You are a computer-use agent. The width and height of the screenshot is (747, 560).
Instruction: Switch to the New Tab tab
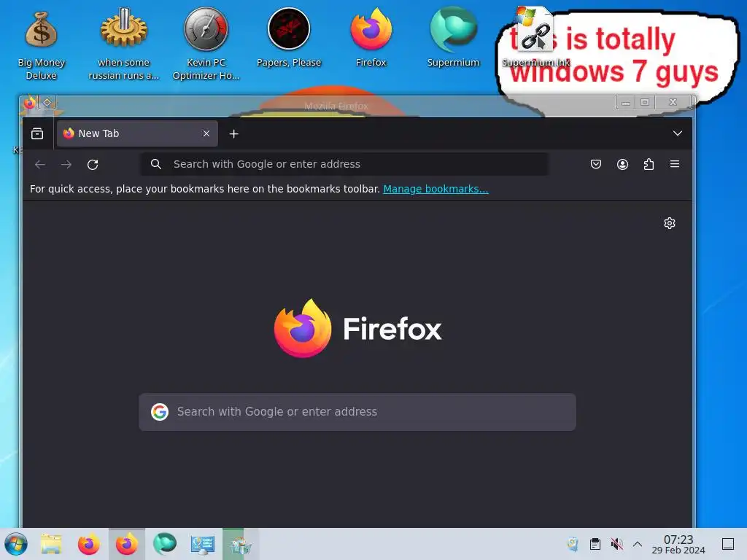point(137,134)
